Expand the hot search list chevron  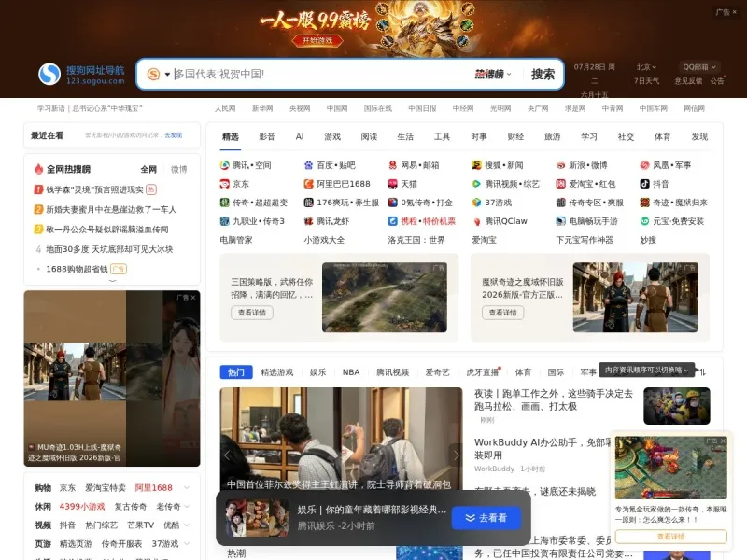pos(112,281)
